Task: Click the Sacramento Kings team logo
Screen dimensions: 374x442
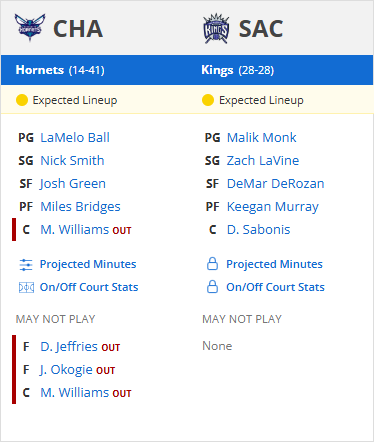Action: pos(216,28)
